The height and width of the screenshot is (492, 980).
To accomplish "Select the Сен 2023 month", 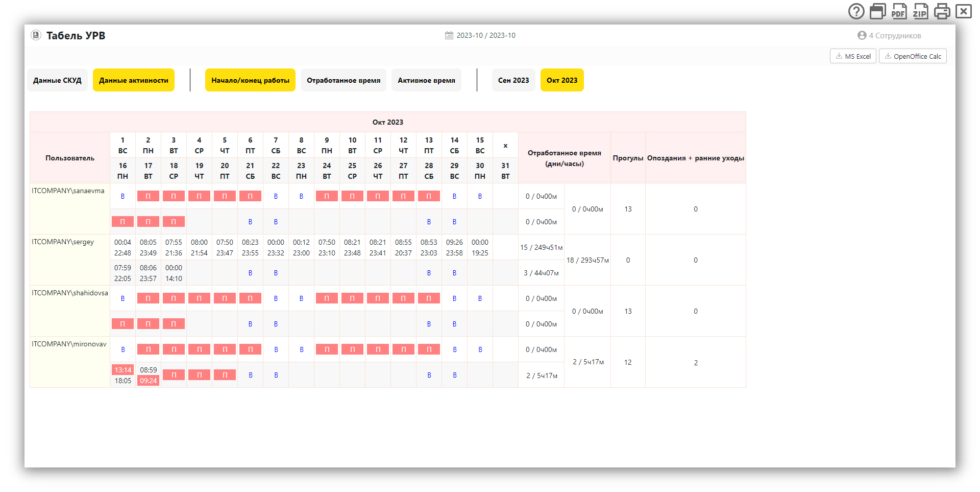I will click(513, 80).
